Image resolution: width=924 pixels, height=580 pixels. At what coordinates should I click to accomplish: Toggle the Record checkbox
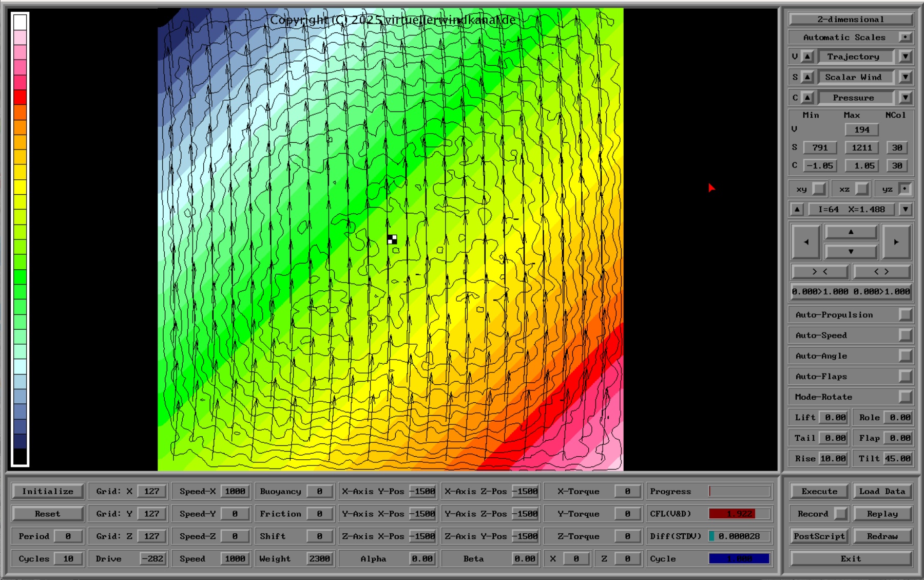coord(840,514)
